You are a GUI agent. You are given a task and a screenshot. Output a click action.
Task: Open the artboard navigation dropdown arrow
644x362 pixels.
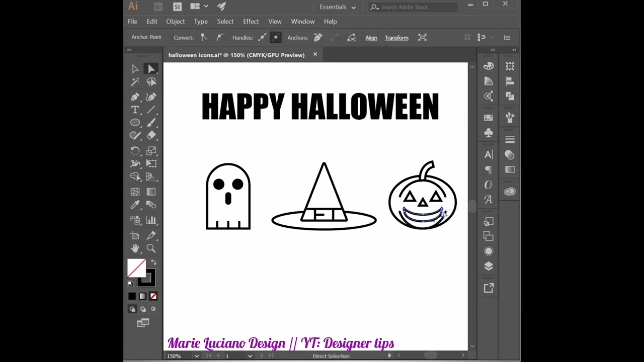coord(250,356)
